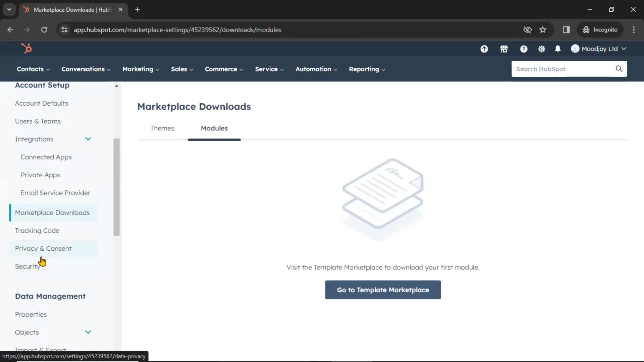
Task: Navigate to Connected Apps page
Action: pos(46,157)
